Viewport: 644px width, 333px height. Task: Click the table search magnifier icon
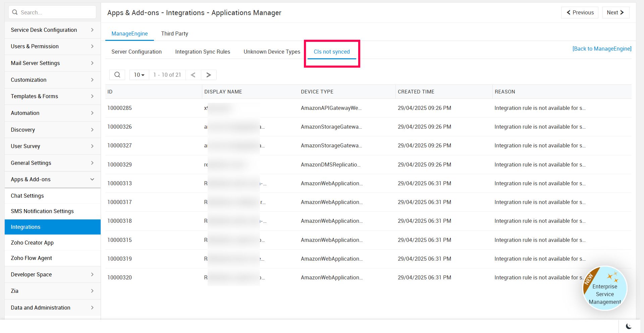tap(117, 75)
